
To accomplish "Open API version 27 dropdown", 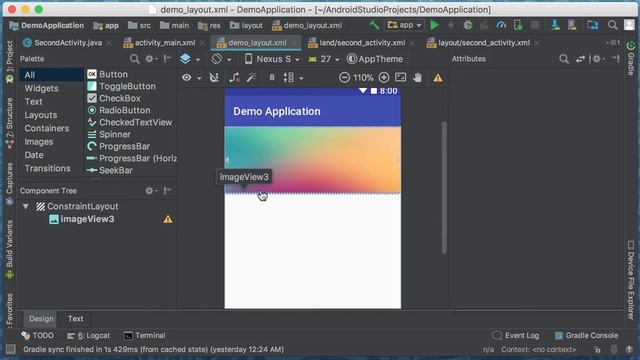I will [x=324, y=59].
